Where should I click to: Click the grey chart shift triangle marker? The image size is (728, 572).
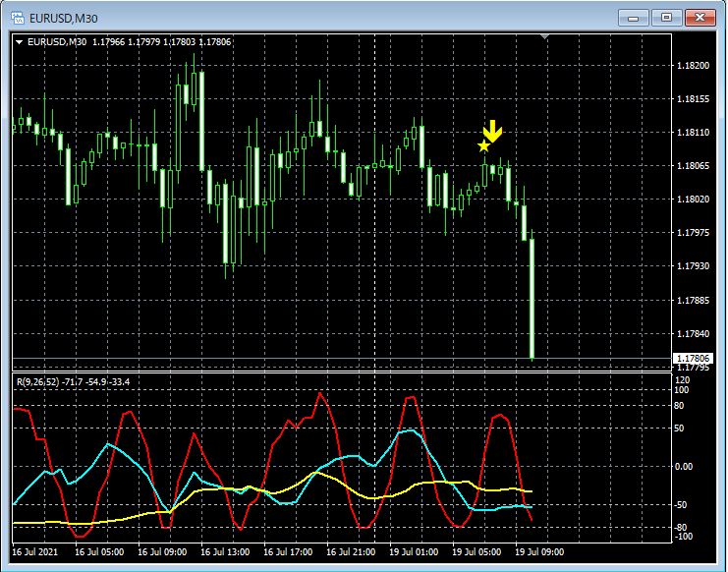coord(544,36)
